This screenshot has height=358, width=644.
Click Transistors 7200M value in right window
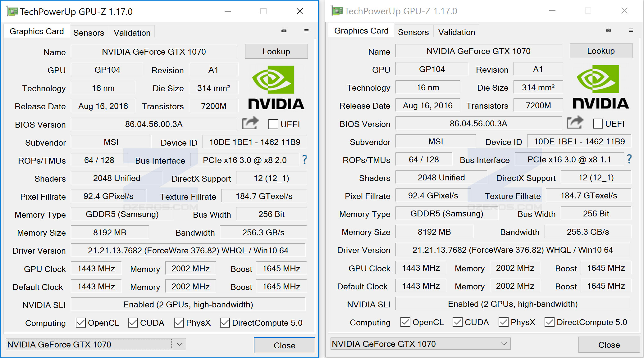[538, 106]
